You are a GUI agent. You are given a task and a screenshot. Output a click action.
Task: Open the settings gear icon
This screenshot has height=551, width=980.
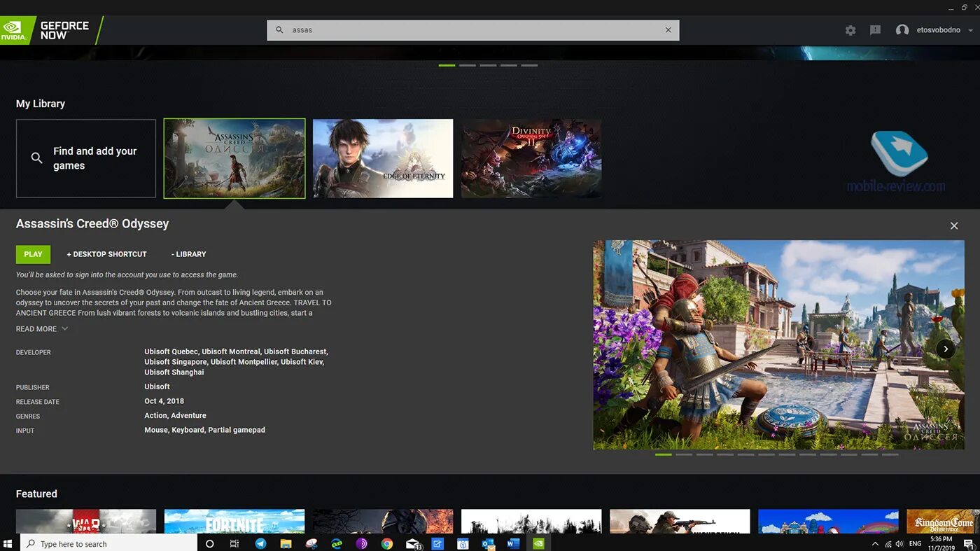click(850, 30)
